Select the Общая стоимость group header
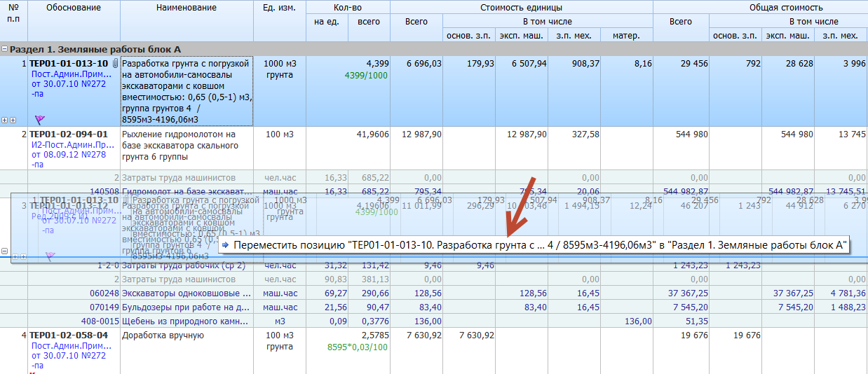 (x=785, y=8)
